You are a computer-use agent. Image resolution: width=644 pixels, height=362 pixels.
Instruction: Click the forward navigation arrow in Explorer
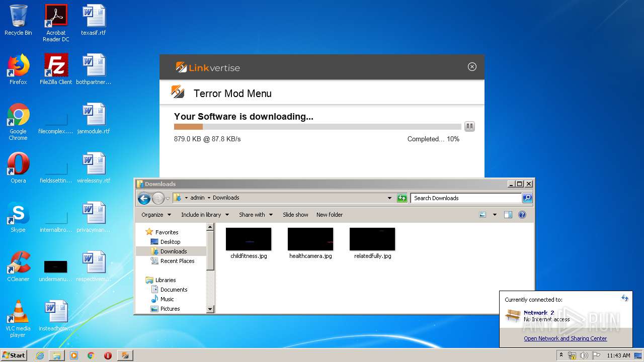point(158,198)
